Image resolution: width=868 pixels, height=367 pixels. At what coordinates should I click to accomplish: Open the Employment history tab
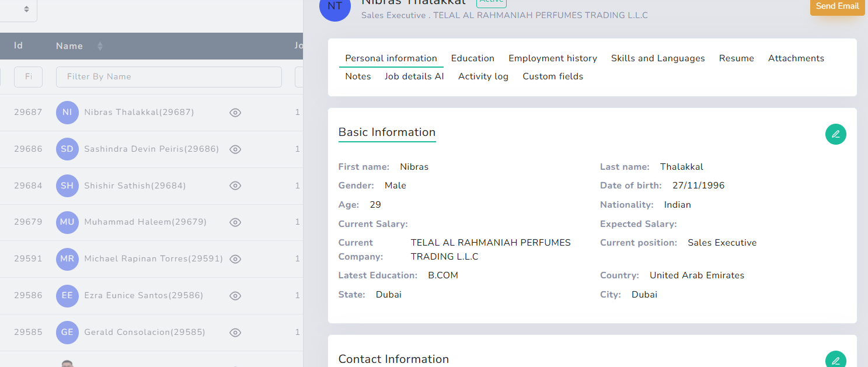click(x=552, y=58)
